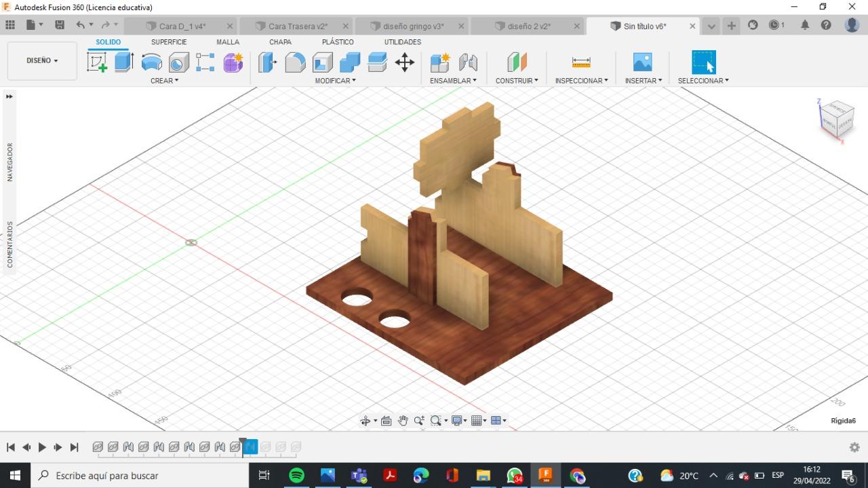Expand the SELECCIONAR menu

[703, 81]
